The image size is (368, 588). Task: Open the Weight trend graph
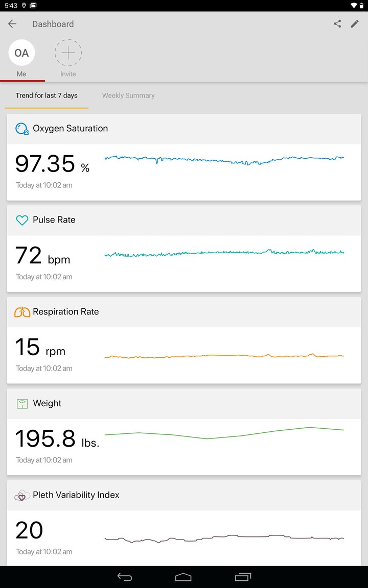coord(224,433)
